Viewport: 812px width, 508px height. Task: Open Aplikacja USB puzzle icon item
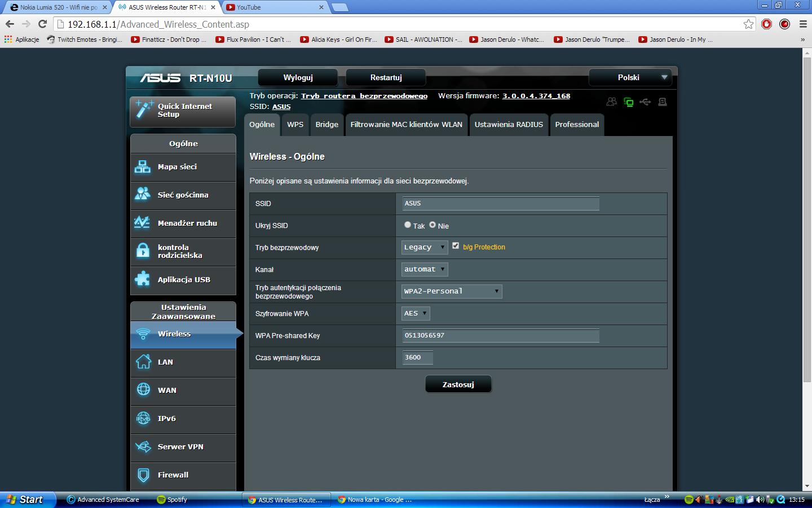[183, 280]
